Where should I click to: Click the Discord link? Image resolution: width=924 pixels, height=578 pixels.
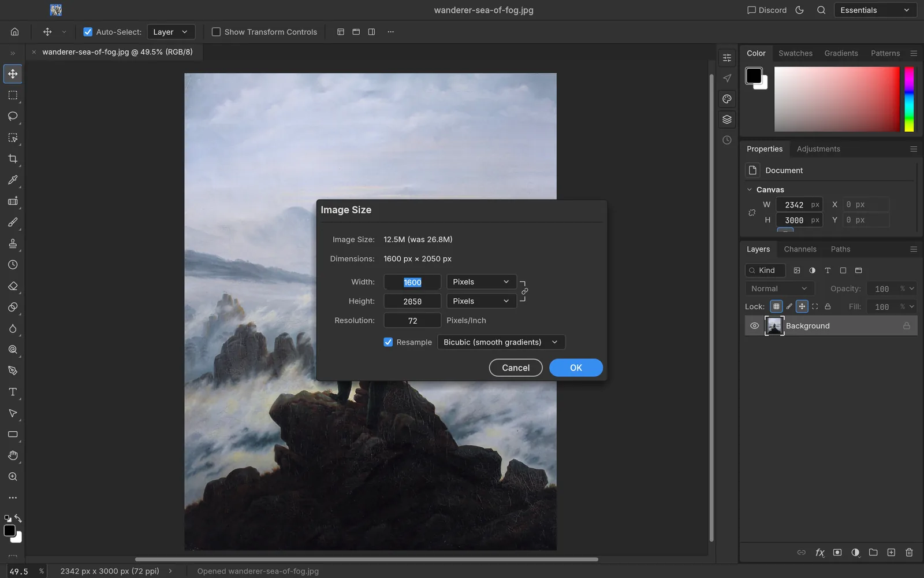(x=767, y=10)
